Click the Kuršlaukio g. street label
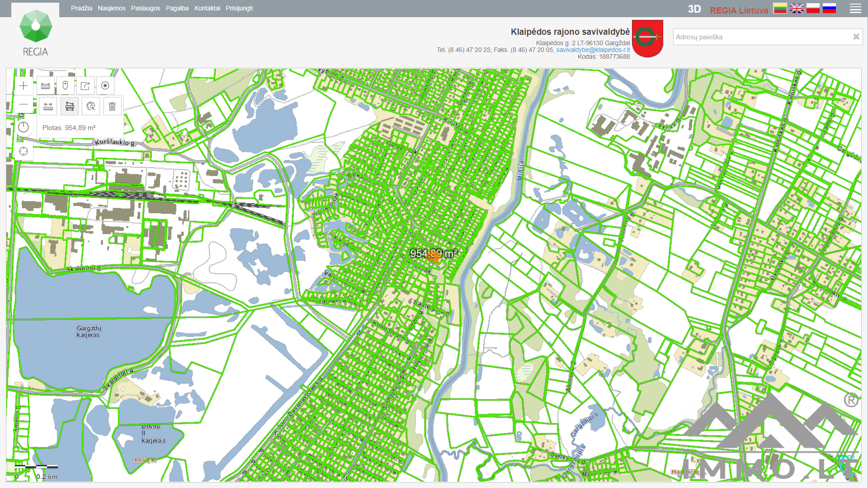The height and width of the screenshot is (488, 868). (x=115, y=142)
